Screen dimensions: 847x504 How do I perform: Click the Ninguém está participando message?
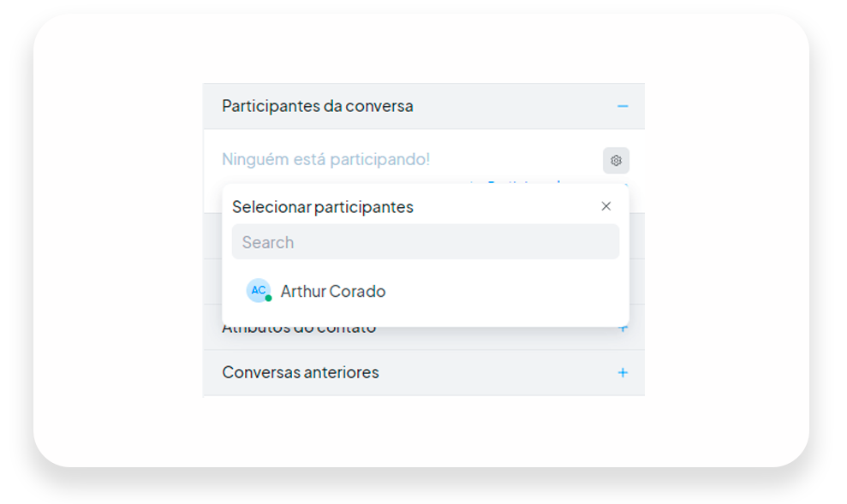(x=325, y=159)
